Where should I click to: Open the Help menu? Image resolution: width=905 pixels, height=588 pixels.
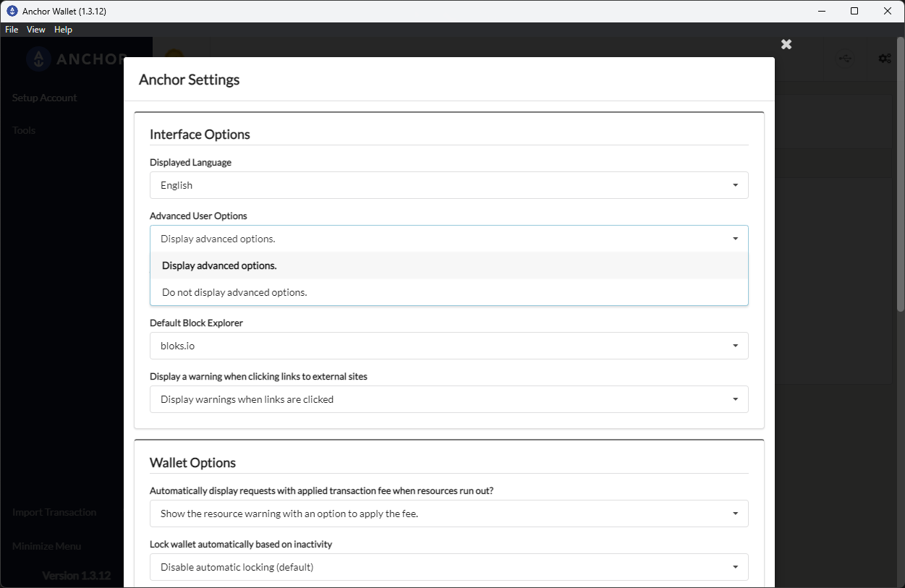[63, 29]
